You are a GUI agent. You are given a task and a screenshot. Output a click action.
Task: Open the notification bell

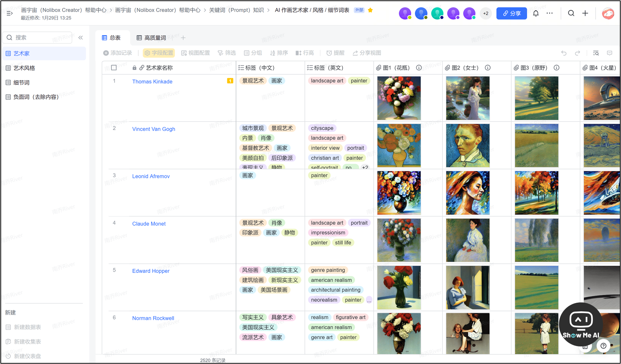click(536, 13)
